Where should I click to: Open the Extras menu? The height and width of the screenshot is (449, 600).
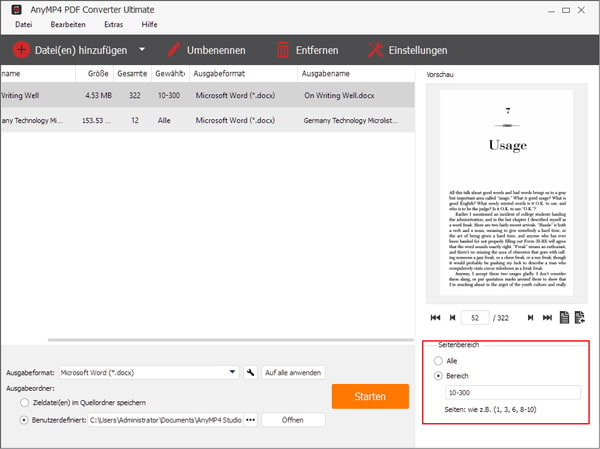pyautogui.click(x=114, y=24)
